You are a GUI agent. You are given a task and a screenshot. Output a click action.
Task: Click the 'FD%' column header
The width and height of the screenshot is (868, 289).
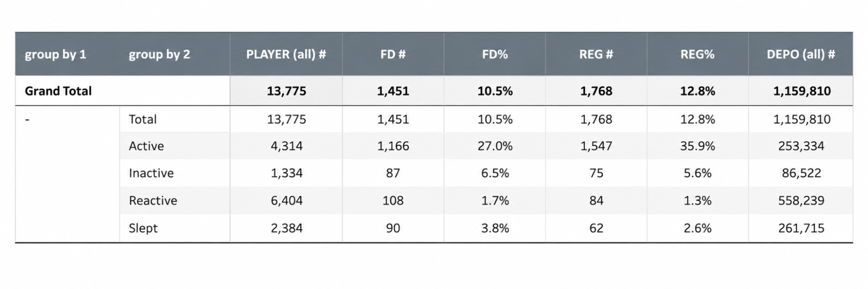pos(495,54)
